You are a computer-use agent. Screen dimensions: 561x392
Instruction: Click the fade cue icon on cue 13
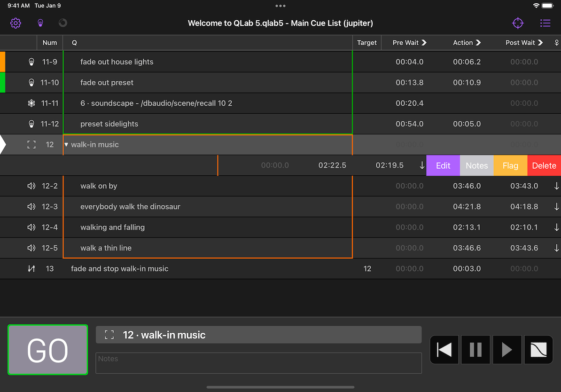(31, 268)
